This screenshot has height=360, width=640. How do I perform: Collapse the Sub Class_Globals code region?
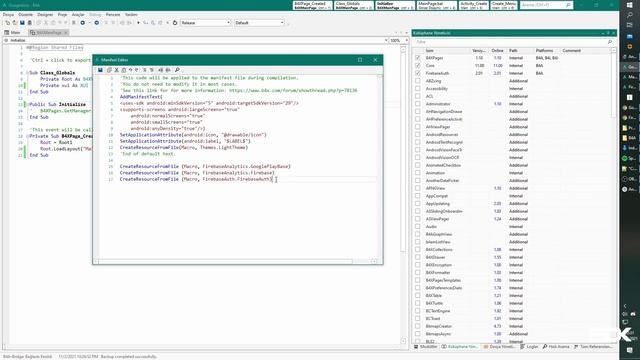(x=27, y=73)
